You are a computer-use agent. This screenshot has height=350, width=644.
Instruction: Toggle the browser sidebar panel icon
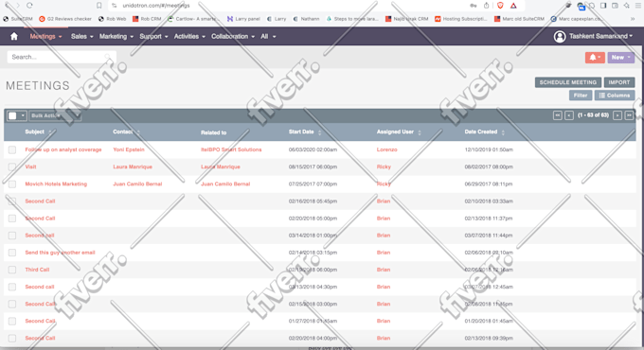tap(603, 6)
